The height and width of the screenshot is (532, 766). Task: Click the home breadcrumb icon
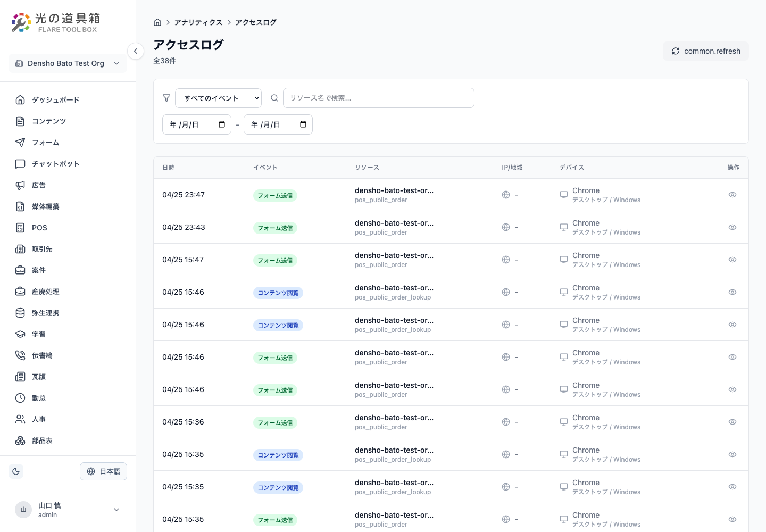pos(157,22)
